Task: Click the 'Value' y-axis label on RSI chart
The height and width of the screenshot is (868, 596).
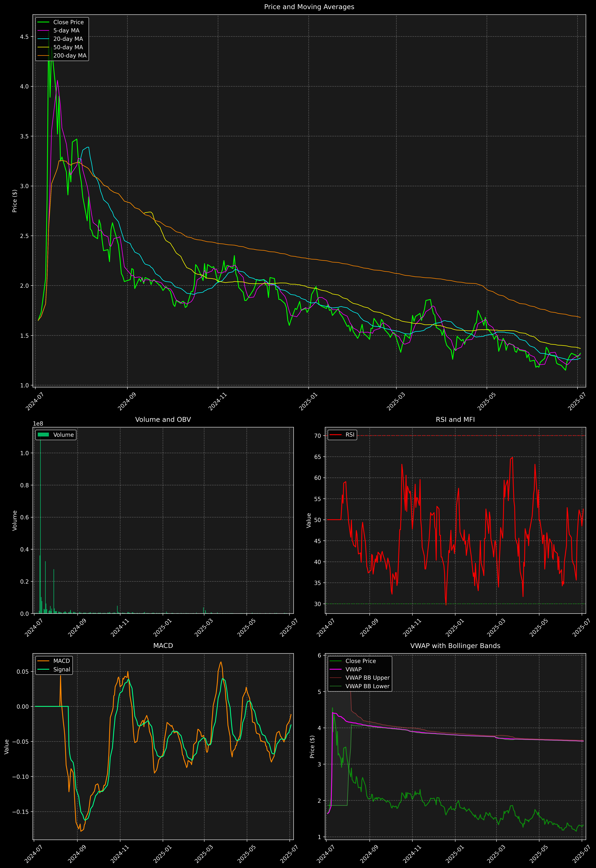Action: tap(309, 520)
